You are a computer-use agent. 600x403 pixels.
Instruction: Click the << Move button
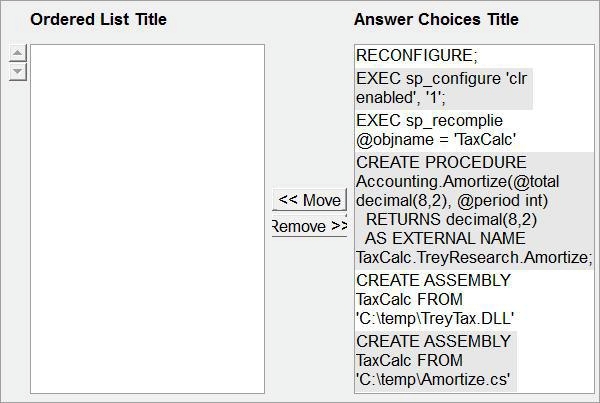pyautogui.click(x=310, y=200)
